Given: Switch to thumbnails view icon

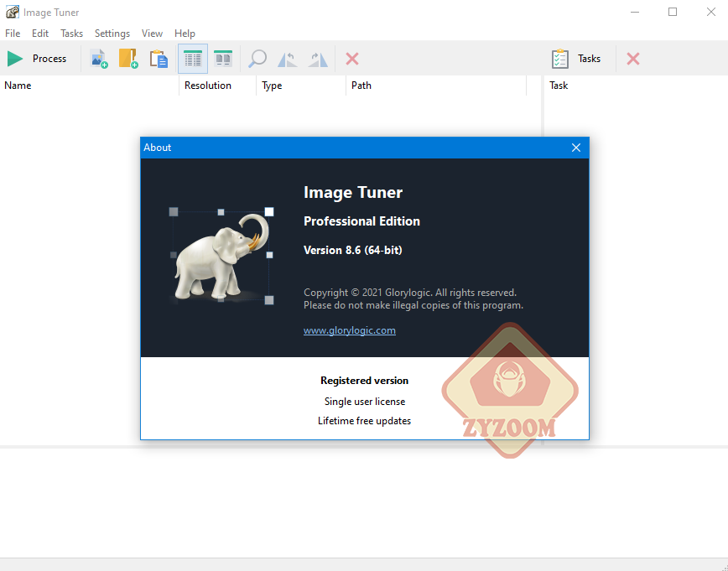Looking at the screenshot, I should [x=223, y=59].
